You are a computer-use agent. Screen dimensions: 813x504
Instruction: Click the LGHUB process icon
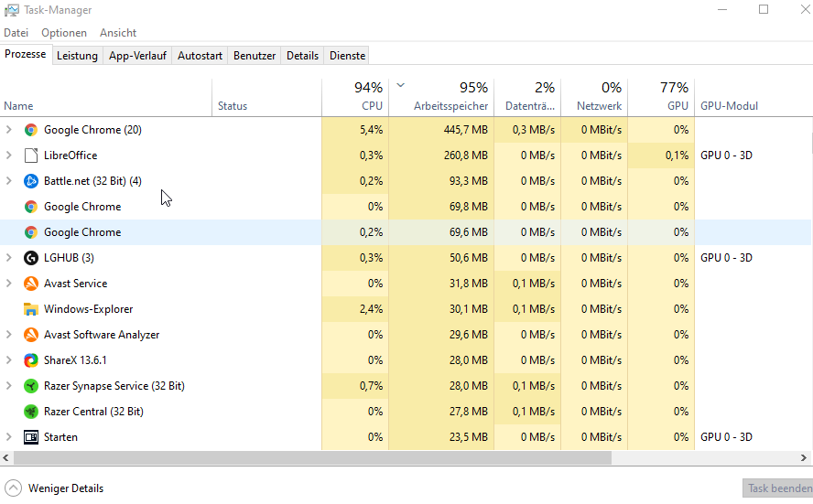31,258
